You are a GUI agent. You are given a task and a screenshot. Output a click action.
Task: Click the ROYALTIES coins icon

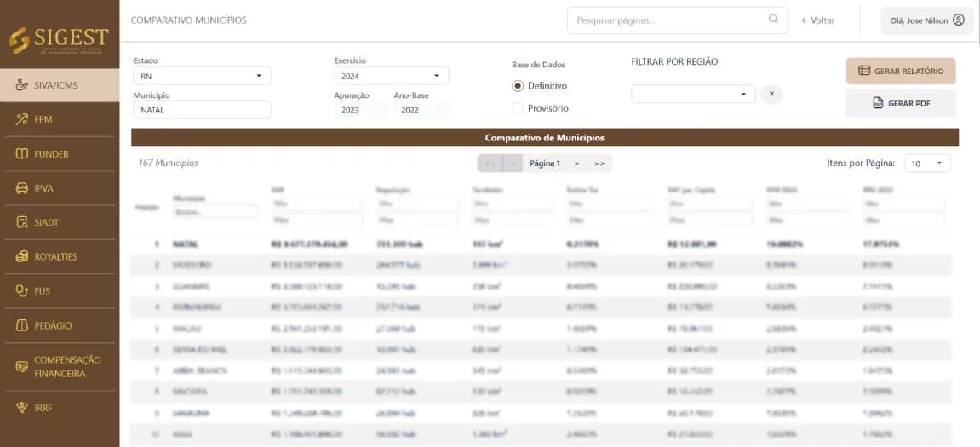[x=22, y=256]
